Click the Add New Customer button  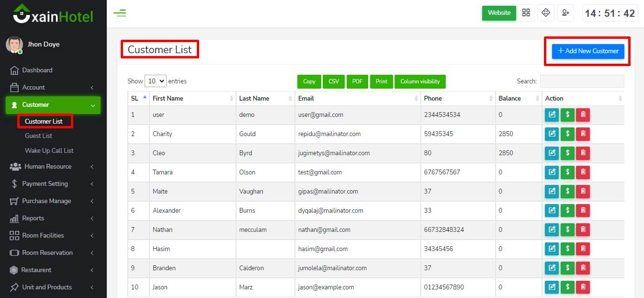point(588,51)
